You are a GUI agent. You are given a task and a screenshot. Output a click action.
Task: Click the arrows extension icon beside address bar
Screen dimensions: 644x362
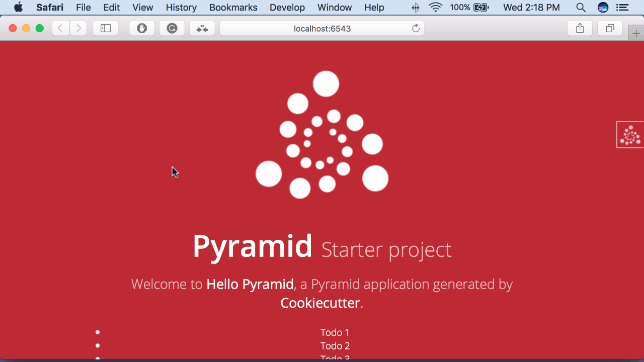202,29
